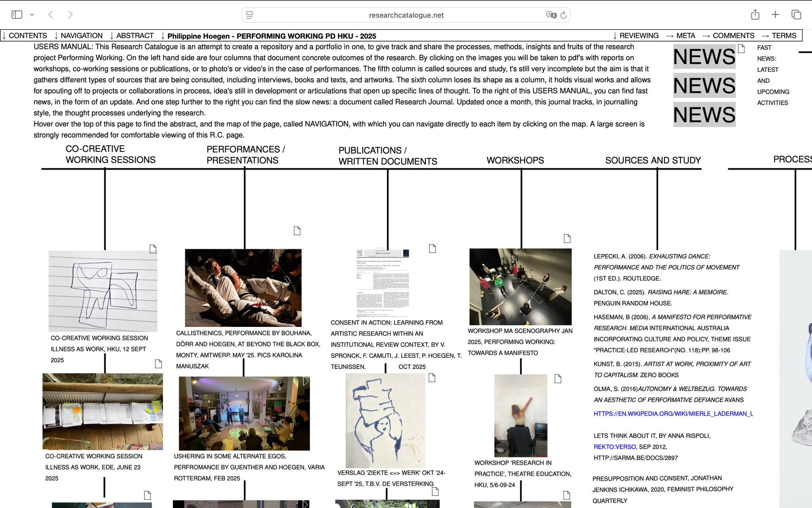Show the tab overview icon
Viewport: 812px width, 508px height.
pyautogui.click(x=796, y=15)
